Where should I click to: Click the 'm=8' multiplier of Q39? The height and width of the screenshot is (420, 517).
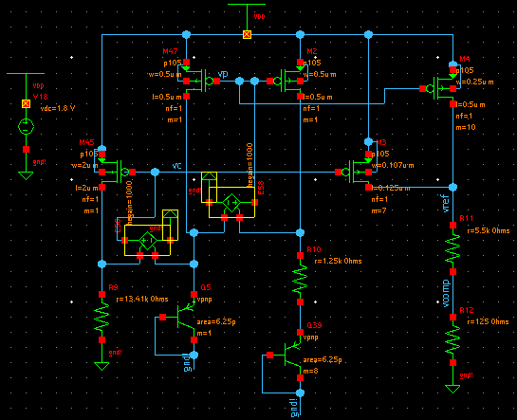[x=310, y=371]
